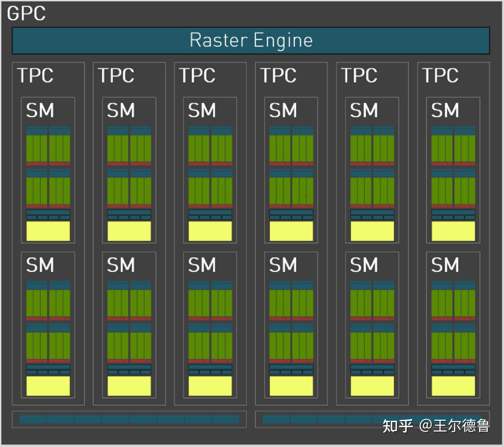Select the first TPC label

tap(35, 75)
